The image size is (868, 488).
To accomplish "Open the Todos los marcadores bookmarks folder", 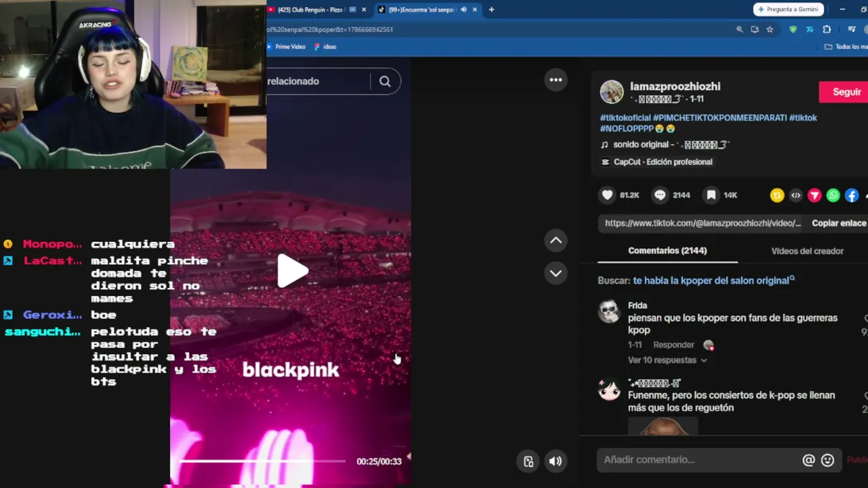I will point(846,47).
